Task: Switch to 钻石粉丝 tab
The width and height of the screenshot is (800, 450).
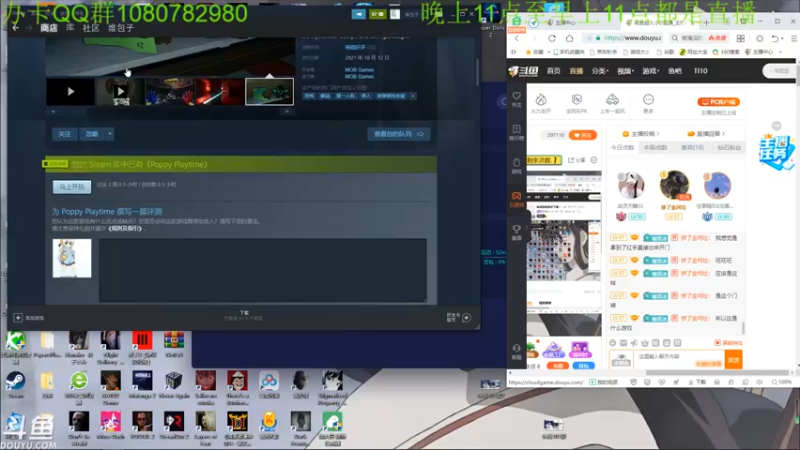Action: click(729, 147)
